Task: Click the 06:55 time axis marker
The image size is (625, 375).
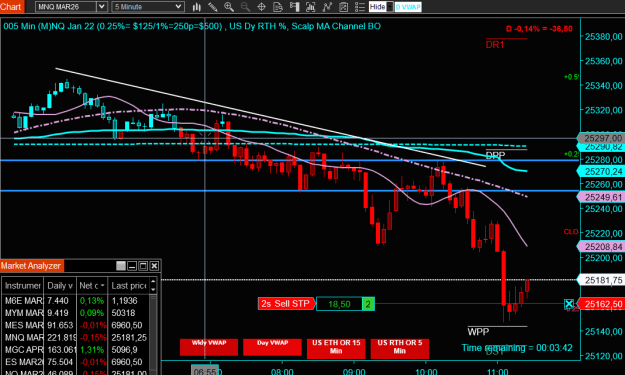Action: (204, 371)
